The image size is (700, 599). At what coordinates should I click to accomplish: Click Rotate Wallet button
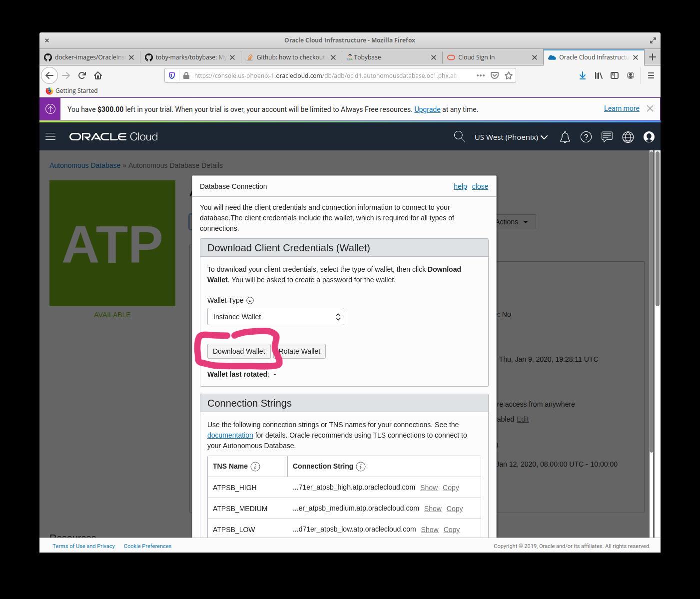(x=299, y=351)
